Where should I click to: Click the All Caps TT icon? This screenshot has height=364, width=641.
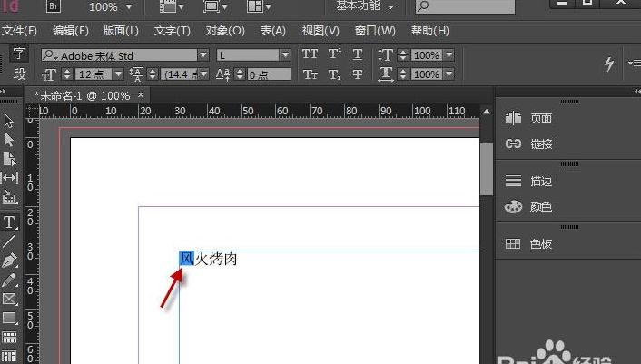pos(310,54)
